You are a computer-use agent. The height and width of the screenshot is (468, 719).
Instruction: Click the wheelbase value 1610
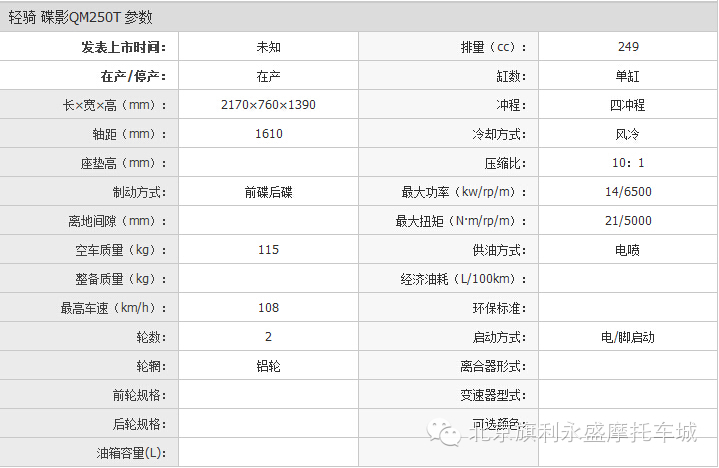pos(269,134)
